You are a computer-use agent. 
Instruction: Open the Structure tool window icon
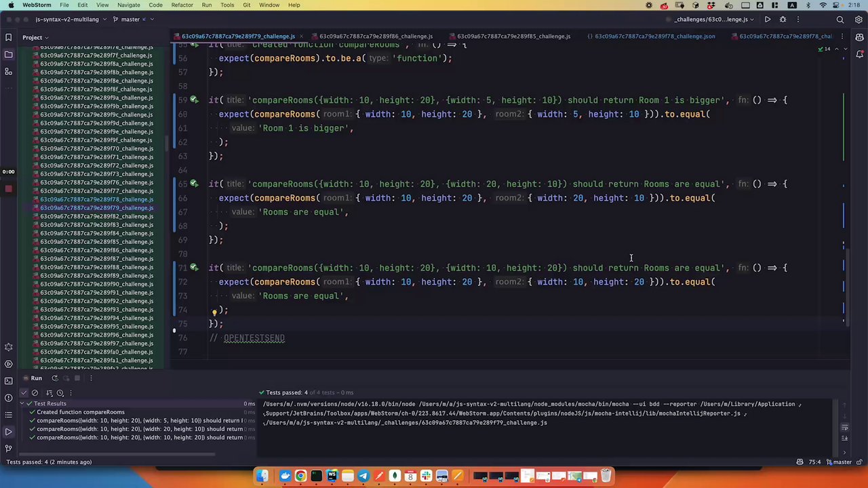[8, 71]
